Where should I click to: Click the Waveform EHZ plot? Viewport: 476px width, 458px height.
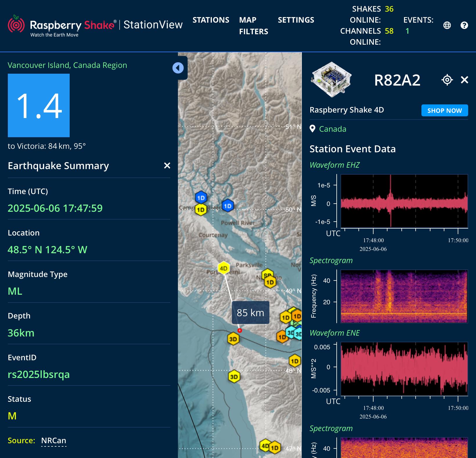click(404, 201)
